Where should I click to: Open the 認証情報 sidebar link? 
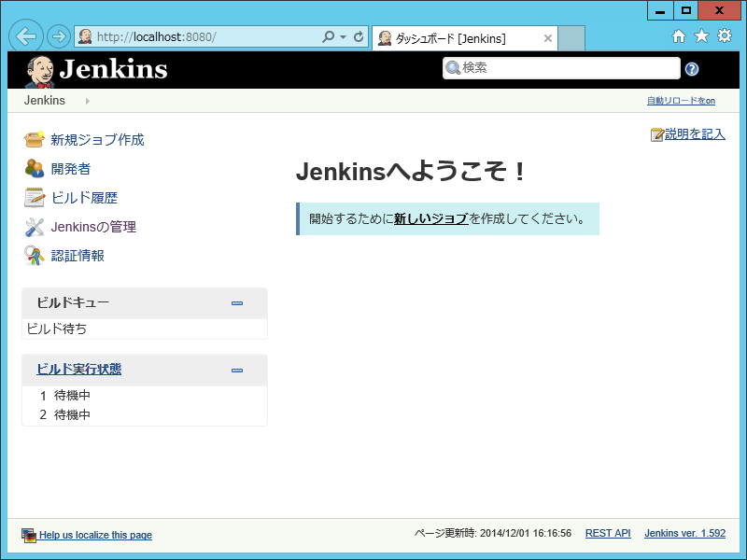[78, 256]
